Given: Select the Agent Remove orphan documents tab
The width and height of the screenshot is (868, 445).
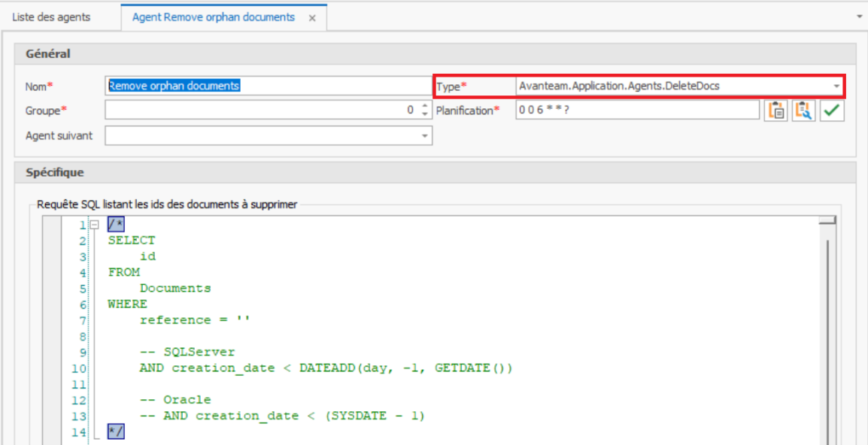Looking at the screenshot, I should [x=213, y=17].
